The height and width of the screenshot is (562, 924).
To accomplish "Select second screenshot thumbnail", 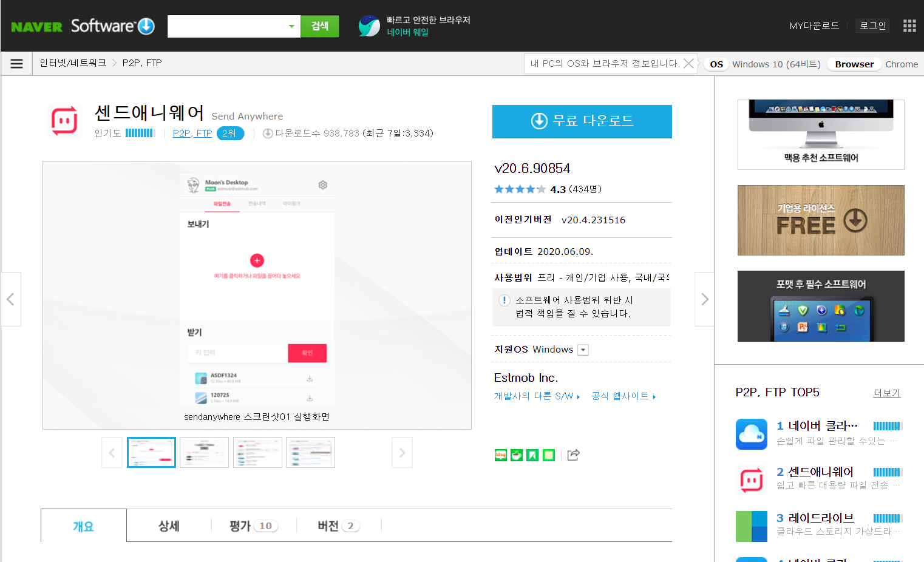I will [205, 453].
